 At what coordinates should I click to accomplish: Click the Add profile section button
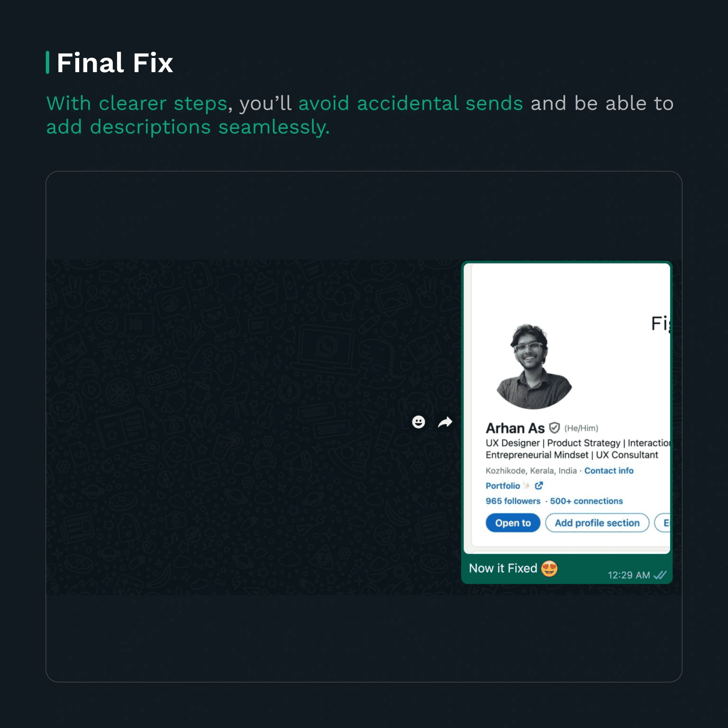[597, 523]
